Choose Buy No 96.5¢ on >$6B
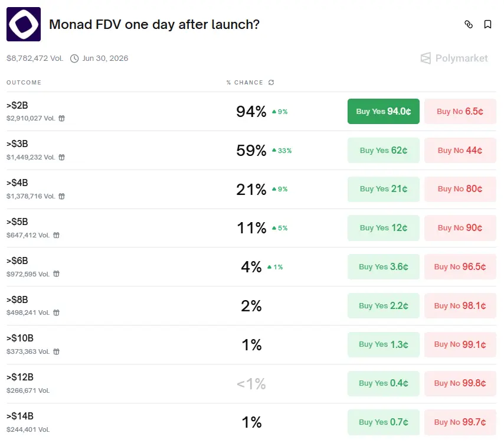This screenshot has height=446, width=504. (460, 267)
